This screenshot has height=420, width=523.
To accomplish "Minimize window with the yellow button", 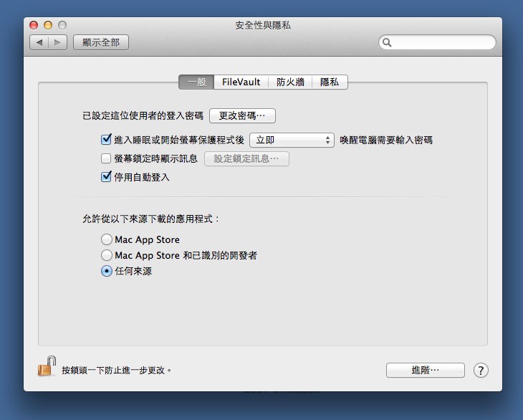I will (48, 25).
